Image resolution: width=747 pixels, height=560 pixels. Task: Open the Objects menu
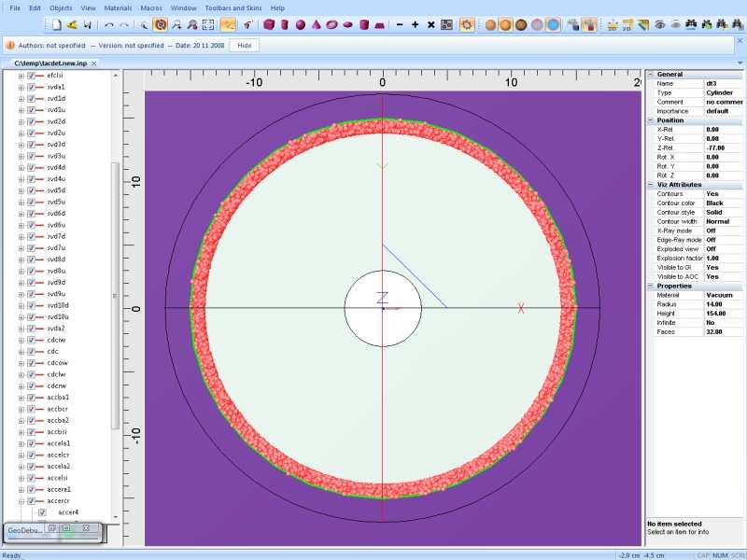pyautogui.click(x=61, y=8)
